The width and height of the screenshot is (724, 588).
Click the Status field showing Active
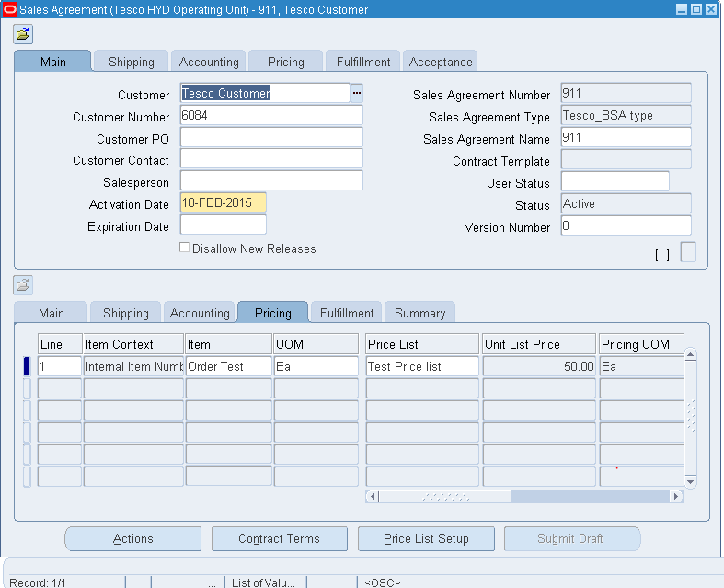click(626, 203)
